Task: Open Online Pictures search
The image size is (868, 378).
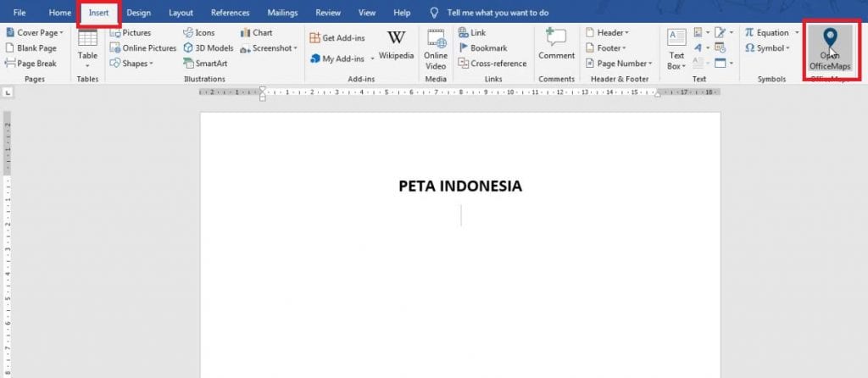Action: pos(142,48)
